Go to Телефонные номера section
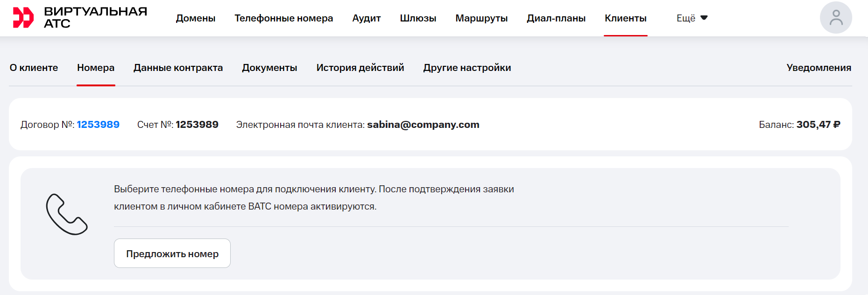The height and width of the screenshot is (295, 868). click(x=283, y=18)
